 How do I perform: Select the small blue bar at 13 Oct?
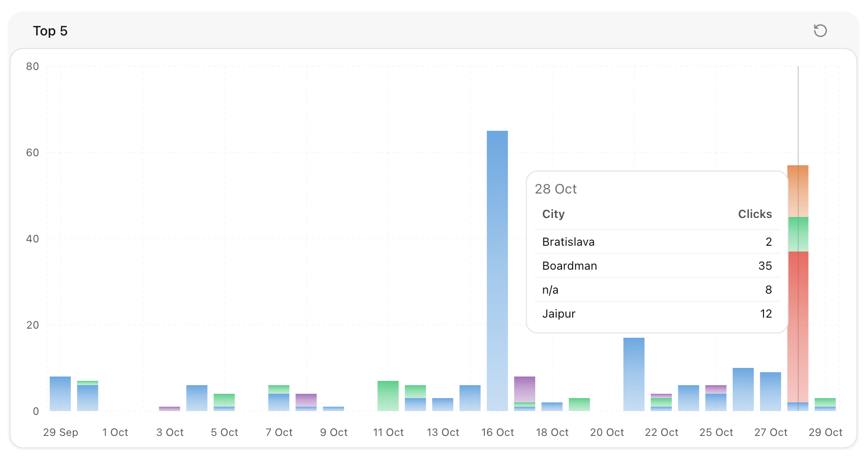click(443, 404)
